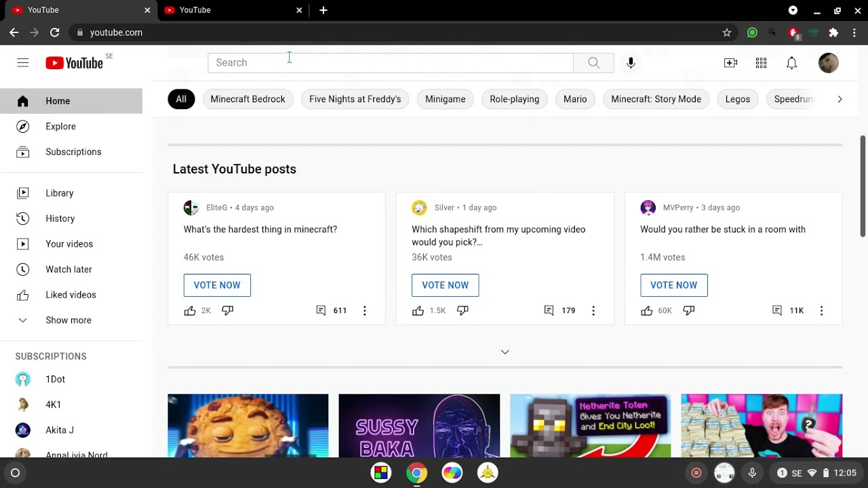Open more options on Silver's post

coord(593,310)
